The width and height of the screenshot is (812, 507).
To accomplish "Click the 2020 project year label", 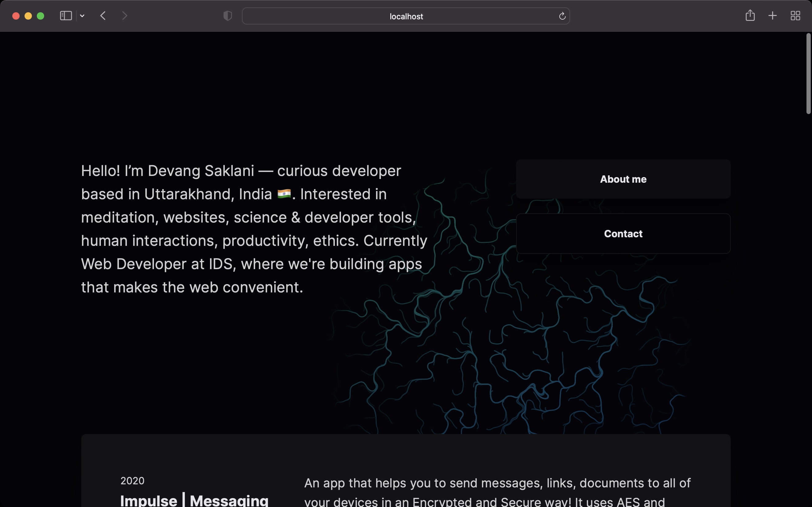I will click(x=132, y=480).
